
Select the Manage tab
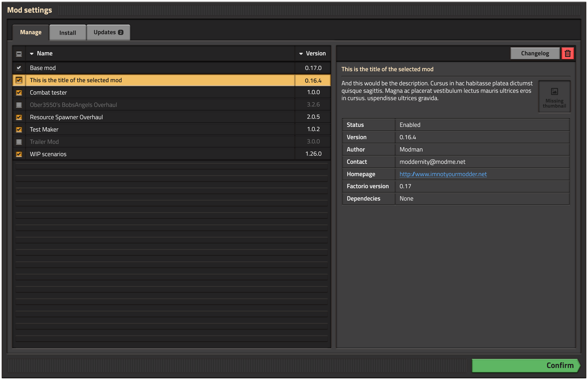pyautogui.click(x=30, y=32)
